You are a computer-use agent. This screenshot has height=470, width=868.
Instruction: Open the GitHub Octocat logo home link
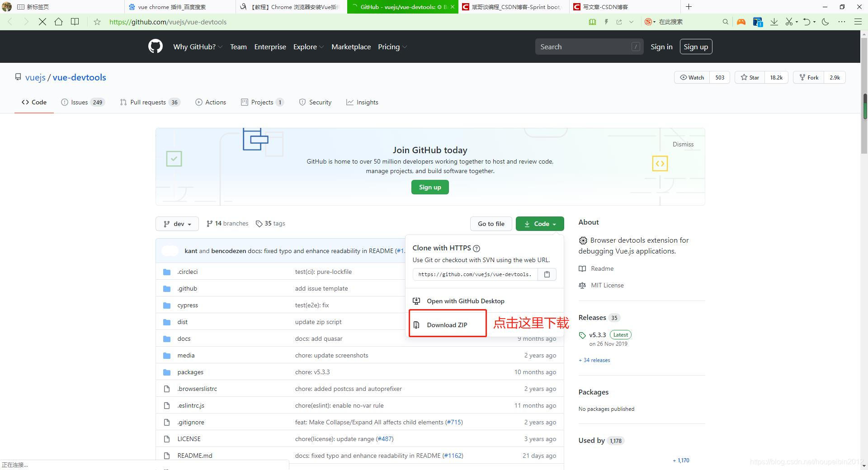point(155,47)
